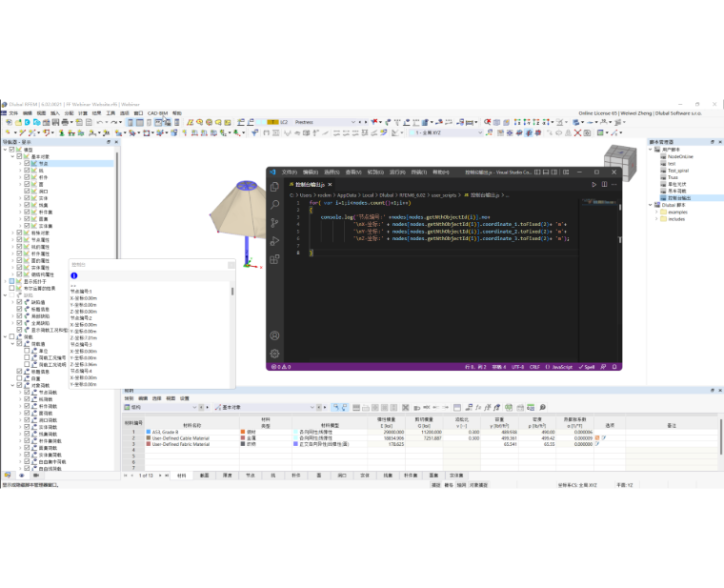This screenshot has height=588, width=724.
Task: Split the VS Code editor right
Action: (604, 184)
